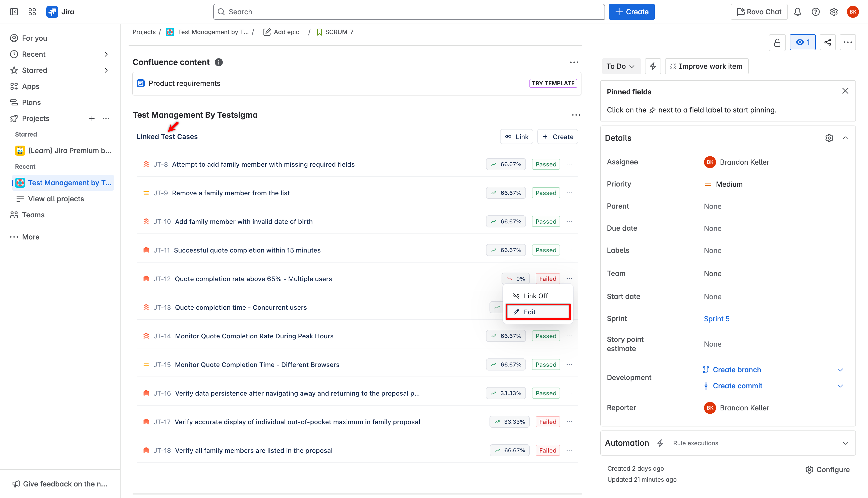Open more actions for JT-9
This screenshot has width=868, height=498.
(569, 193)
